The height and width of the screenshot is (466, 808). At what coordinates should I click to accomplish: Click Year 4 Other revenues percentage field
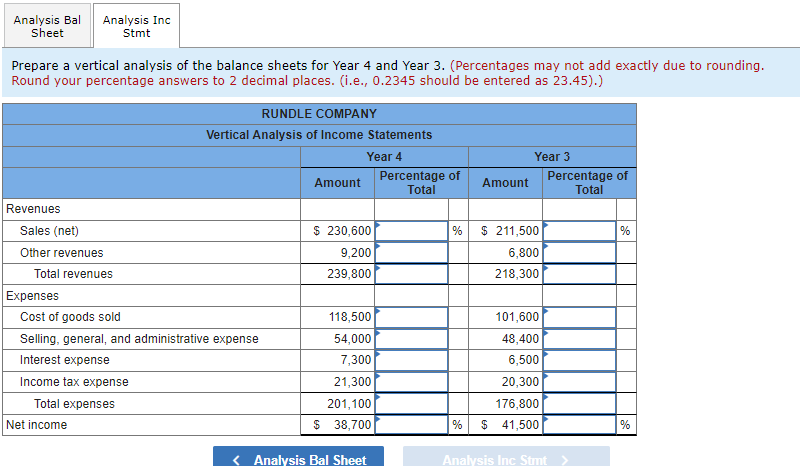tap(411, 253)
